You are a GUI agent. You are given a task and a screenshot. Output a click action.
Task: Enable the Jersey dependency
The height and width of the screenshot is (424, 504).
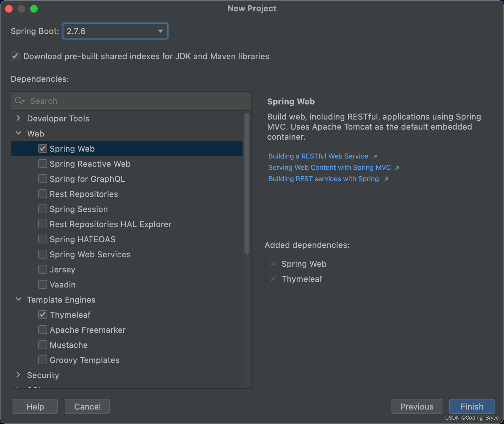coord(43,269)
